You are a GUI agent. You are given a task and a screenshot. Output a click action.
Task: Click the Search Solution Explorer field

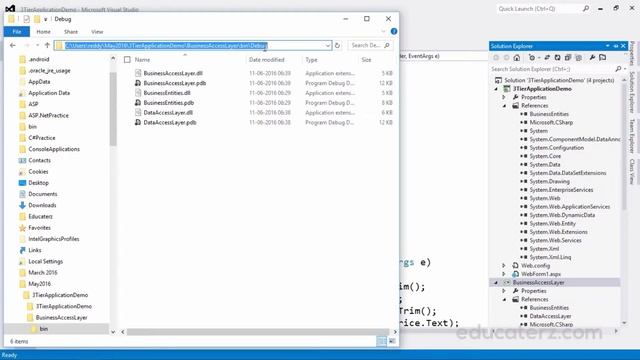[x=554, y=69]
